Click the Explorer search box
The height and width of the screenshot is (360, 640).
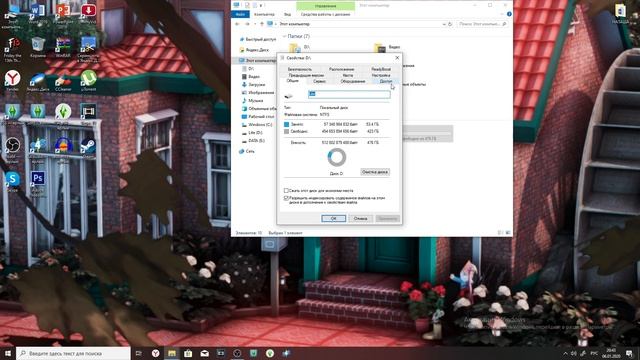482,24
